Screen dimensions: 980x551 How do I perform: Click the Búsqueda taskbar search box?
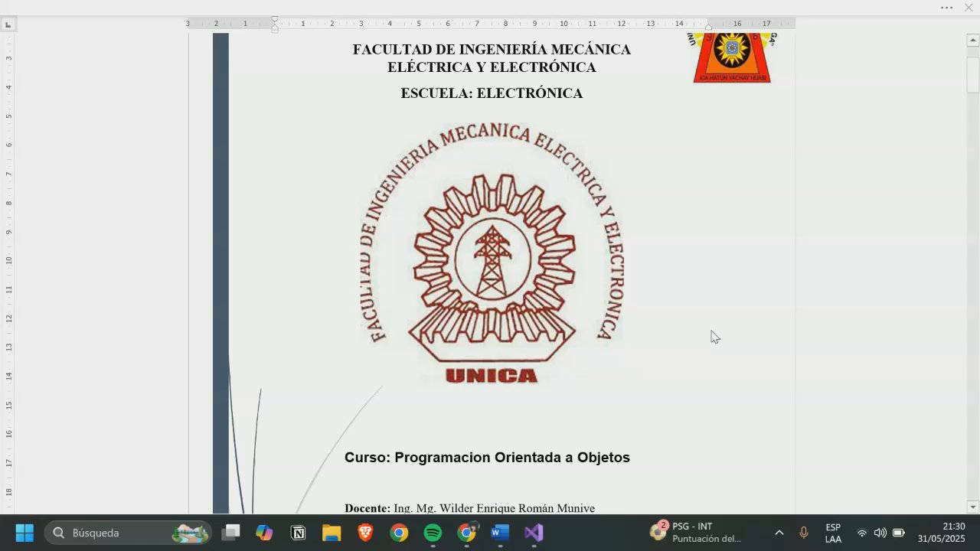[x=128, y=533]
